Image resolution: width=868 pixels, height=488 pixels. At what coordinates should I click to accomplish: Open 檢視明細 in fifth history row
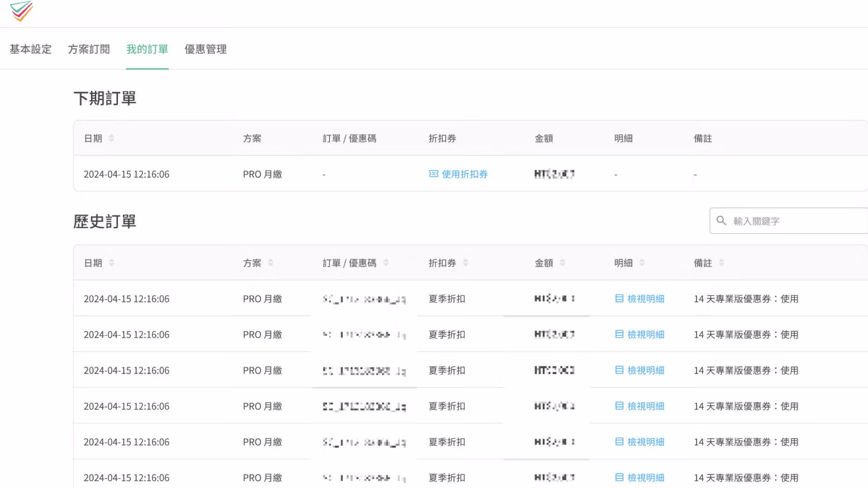[x=646, y=442]
